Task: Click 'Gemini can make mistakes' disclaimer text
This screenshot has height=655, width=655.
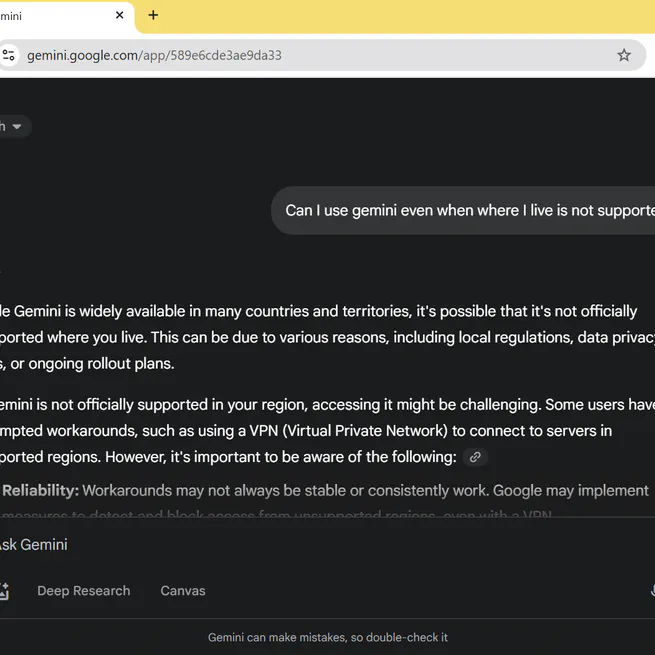Action: [328, 637]
